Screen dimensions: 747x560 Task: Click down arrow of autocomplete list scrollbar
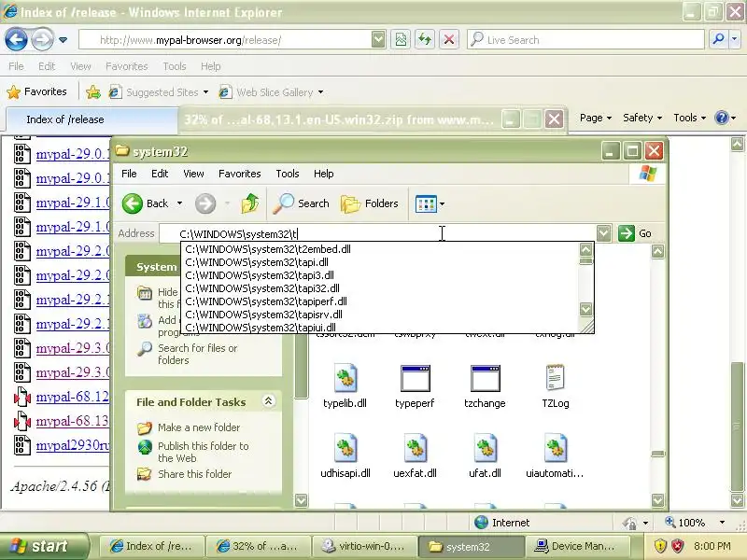coord(586,310)
